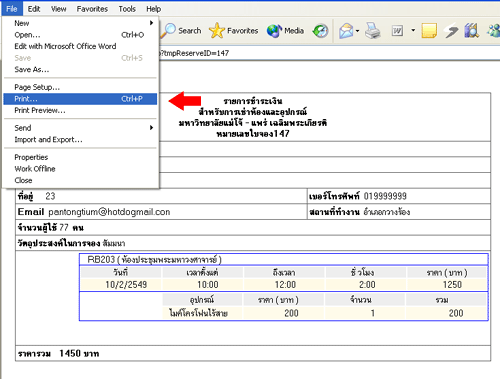Click the Messenger people icon

pyautogui.click(x=494, y=31)
